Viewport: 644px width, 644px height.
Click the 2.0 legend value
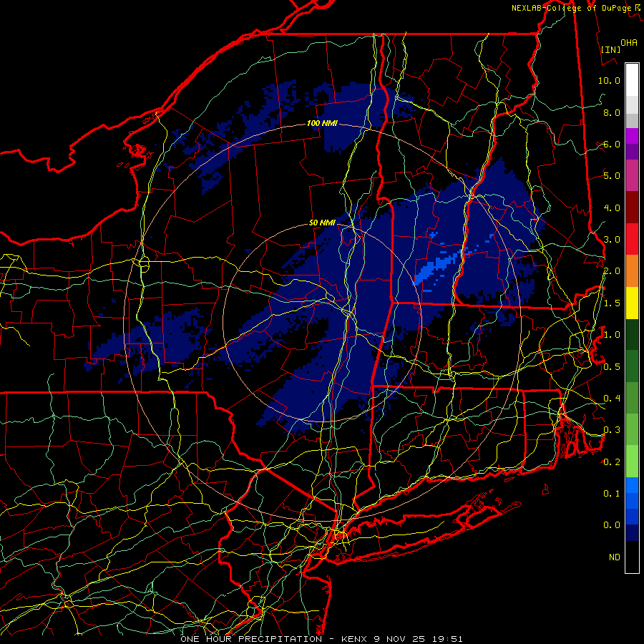612,271
